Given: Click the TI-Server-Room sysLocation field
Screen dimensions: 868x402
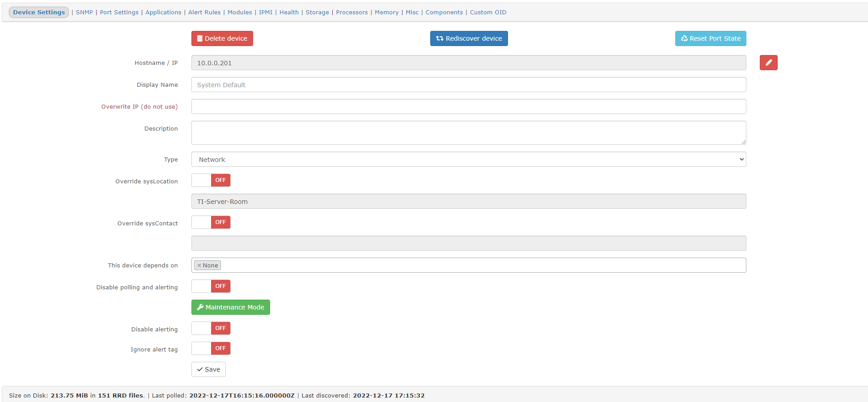Looking at the screenshot, I should [469, 201].
